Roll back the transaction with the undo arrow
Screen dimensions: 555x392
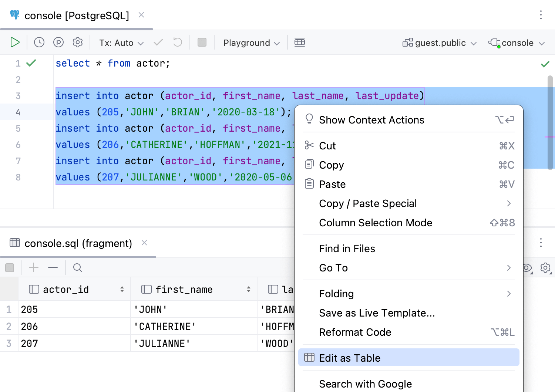[x=177, y=42]
